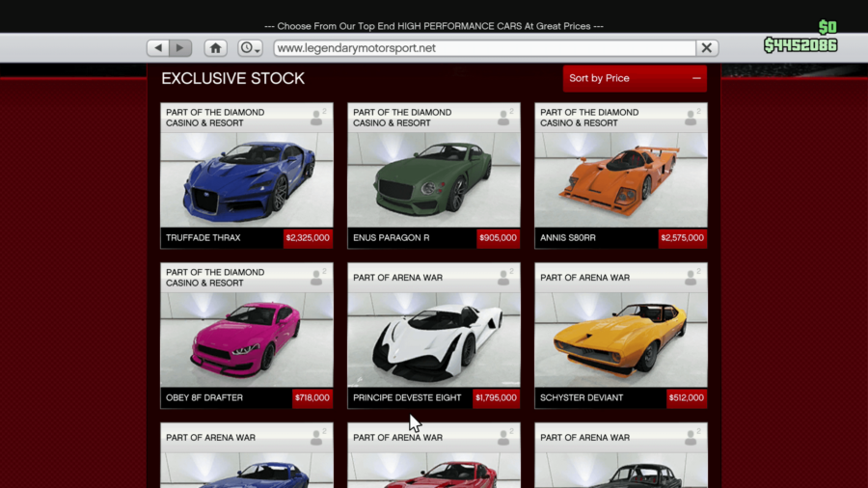Image resolution: width=868 pixels, height=488 pixels.
Task: Open the browser home page icon
Action: [215, 48]
